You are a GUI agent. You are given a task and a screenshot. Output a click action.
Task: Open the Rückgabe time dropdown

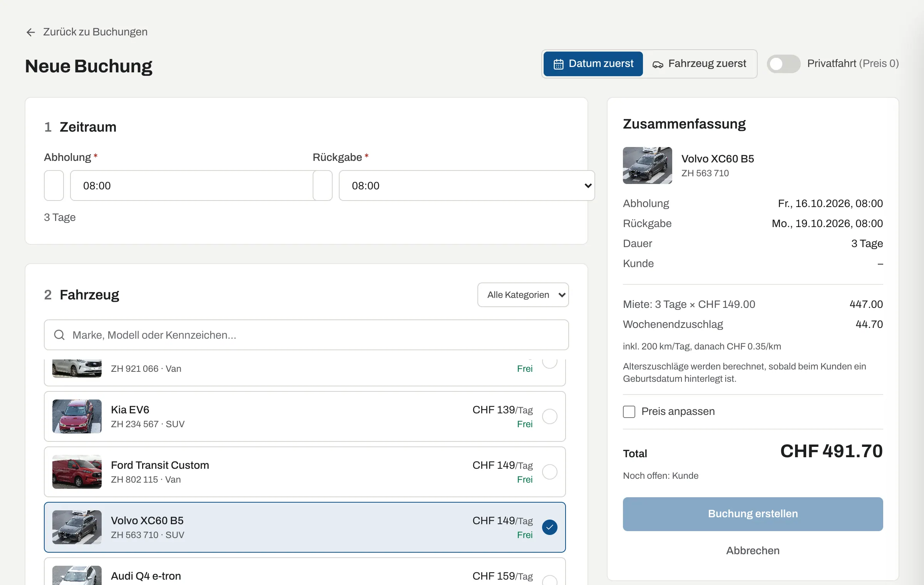[467, 186]
